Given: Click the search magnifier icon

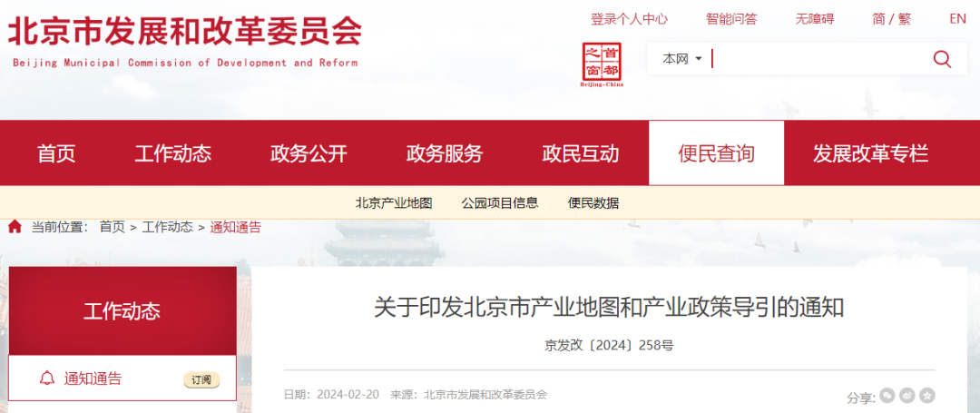Looking at the screenshot, I should [942, 60].
